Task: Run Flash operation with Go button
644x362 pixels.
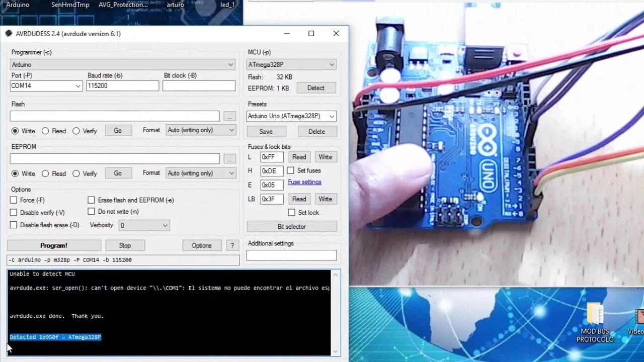Action: pyautogui.click(x=118, y=131)
